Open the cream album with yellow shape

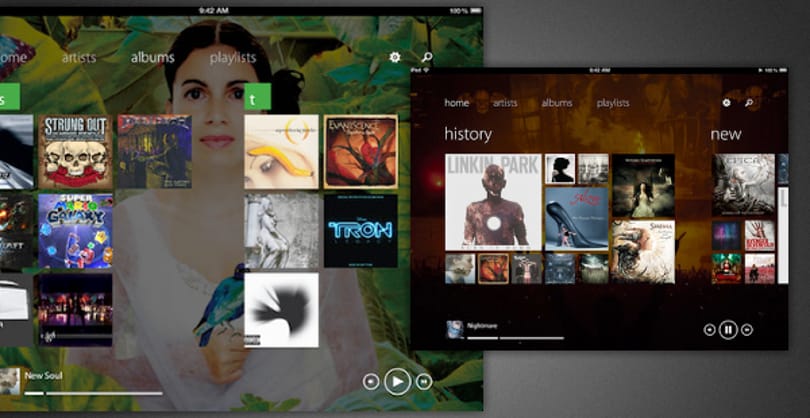[282, 151]
